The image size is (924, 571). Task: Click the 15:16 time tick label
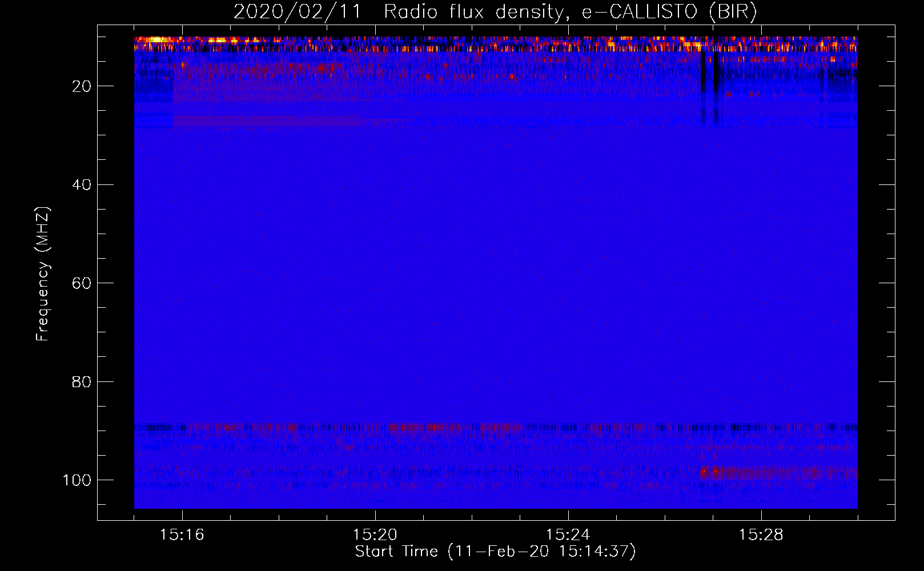[x=182, y=535]
